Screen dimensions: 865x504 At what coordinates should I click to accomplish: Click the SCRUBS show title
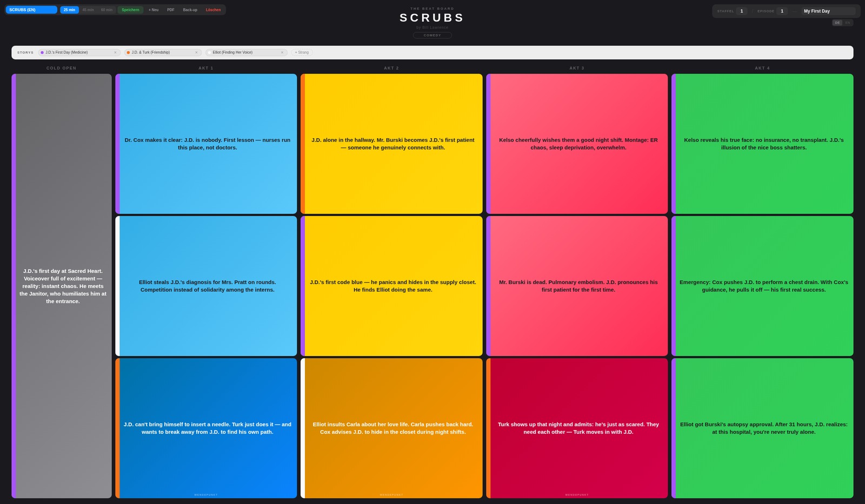[432, 18]
